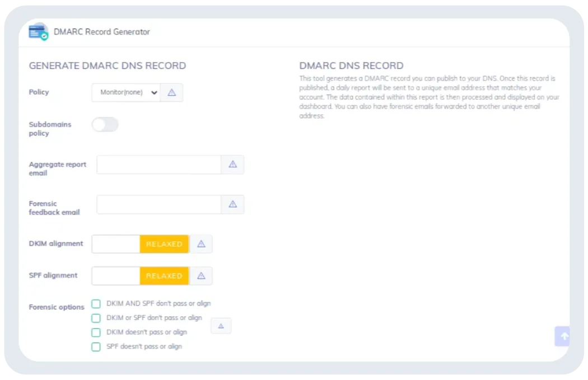Toggle SPF alignment Relaxed switch
588x380 pixels.
pos(140,276)
